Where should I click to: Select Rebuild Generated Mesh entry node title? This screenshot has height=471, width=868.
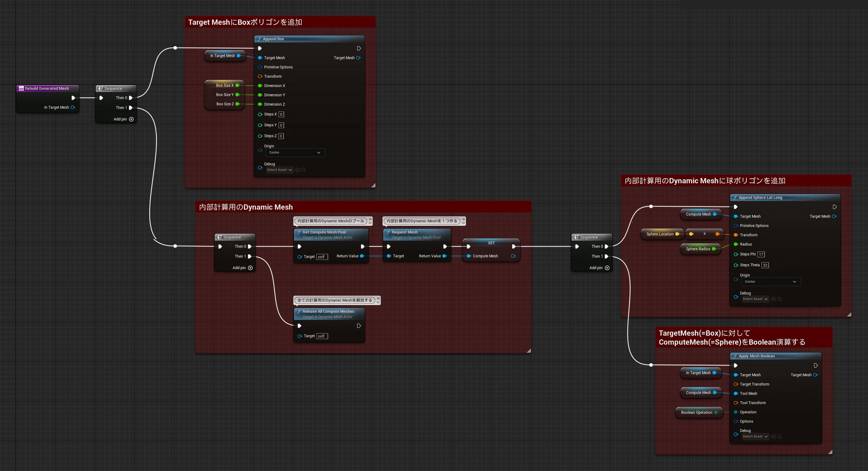click(x=47, y=89)
